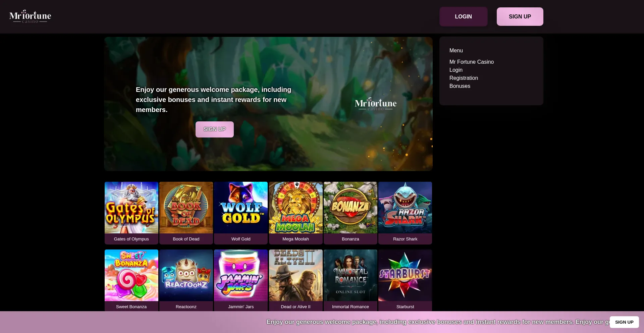Click the Immortal Romance title label

(350, 307)
